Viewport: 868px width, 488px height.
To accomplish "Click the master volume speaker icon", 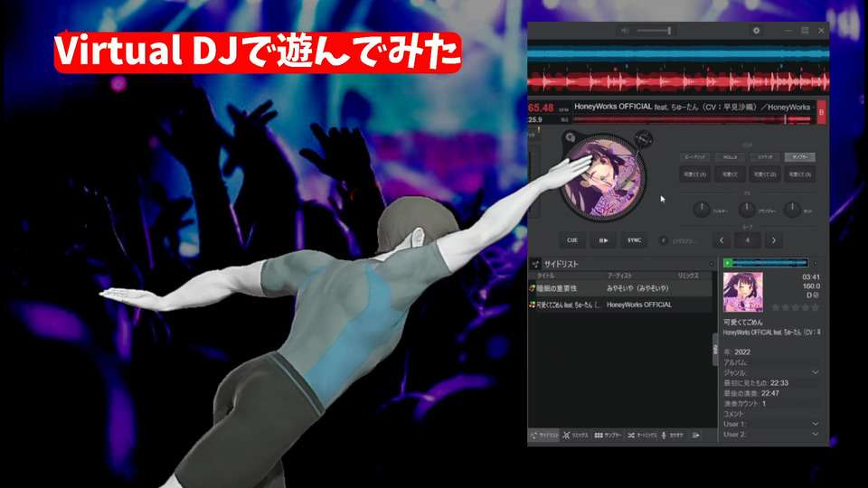I will click(x=625, y=31).
